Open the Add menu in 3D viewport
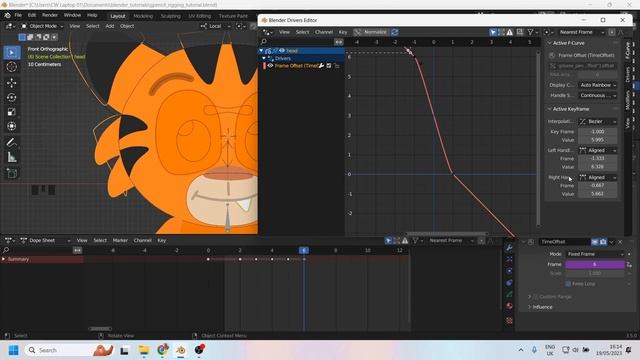 [110, 26]
